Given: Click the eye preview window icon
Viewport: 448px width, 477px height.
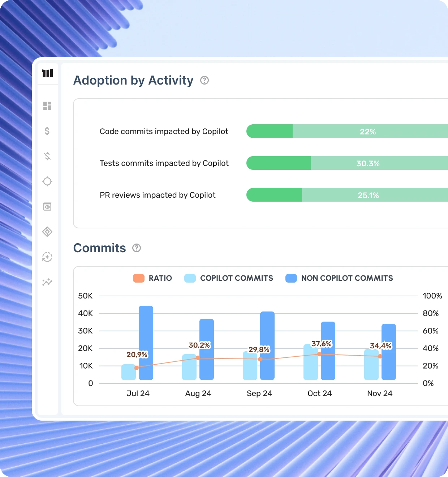Looking at the screenshot, I should (x=47, y=207).
